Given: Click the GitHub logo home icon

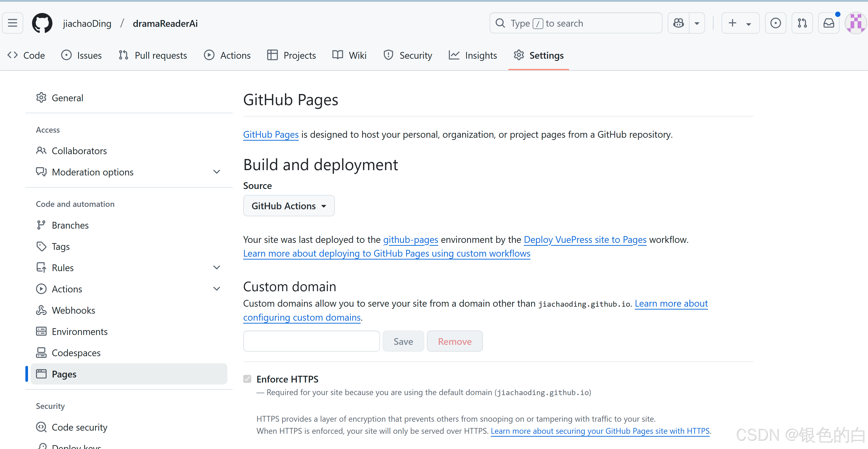Looking at the screenshot, I should [x=42, y=23].
